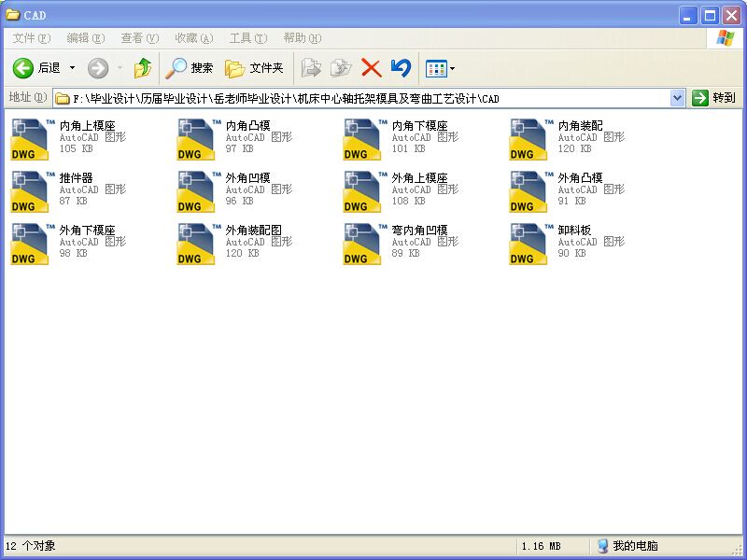This screenshot has height=560, width=747.
Task: Click the Copy To folder icon
Action: [341, 68]
